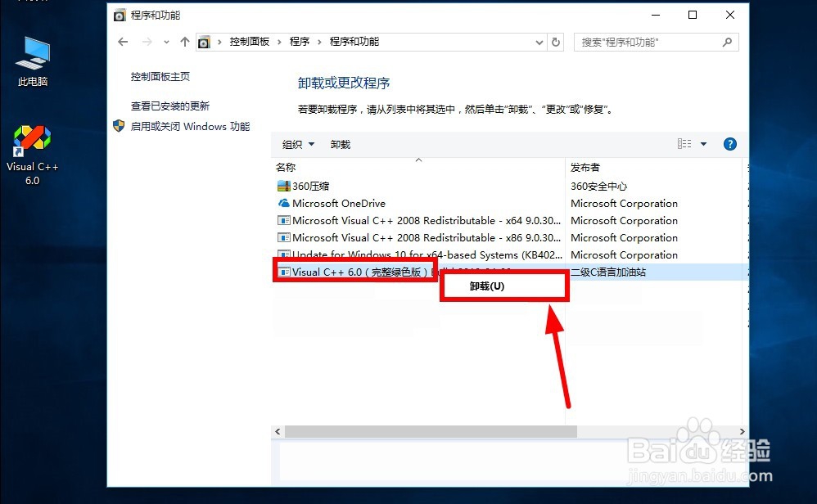Image resolution: width=817 pixels, height=504 pixels.
Task: Go up one level arrow
Action: [185, 42]
